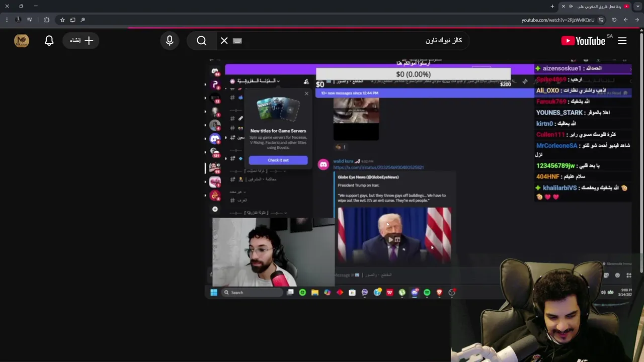The width and height of the screenshot is (644, 362).
Task: Click 'Globe Eye News (@GlobeEyeNews)' embed title
Action: [x=368, y=177]
